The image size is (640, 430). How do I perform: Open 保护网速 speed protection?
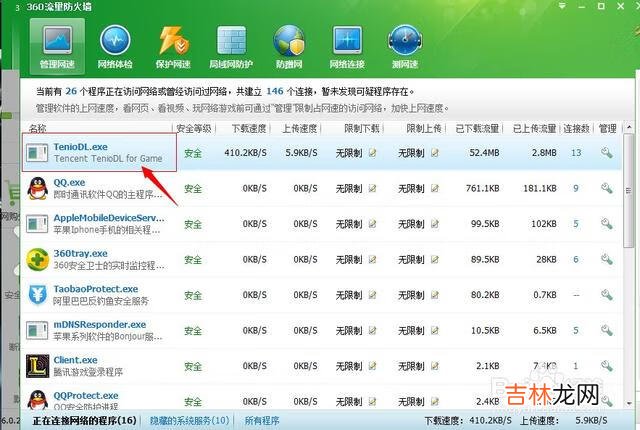point(173,47)
